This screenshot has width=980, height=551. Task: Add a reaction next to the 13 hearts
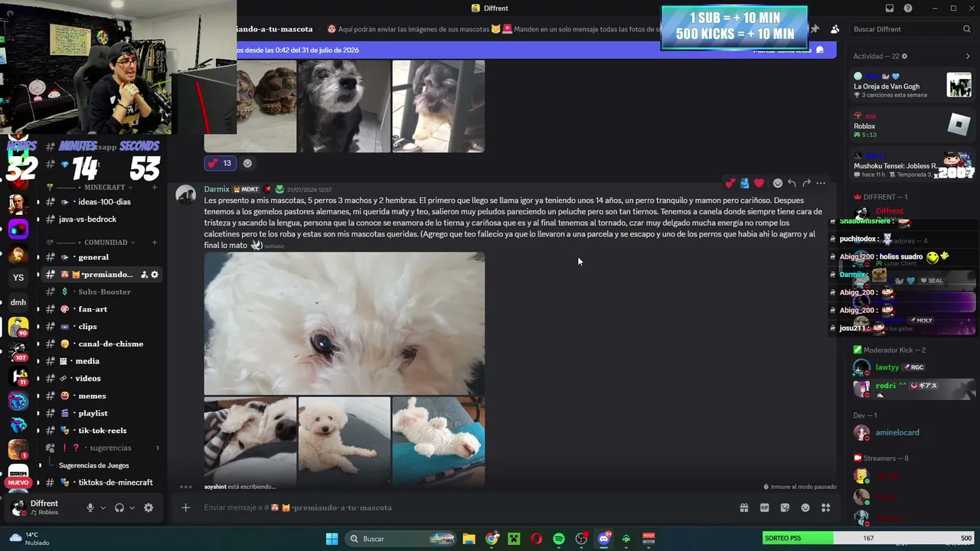pos(247,163)
